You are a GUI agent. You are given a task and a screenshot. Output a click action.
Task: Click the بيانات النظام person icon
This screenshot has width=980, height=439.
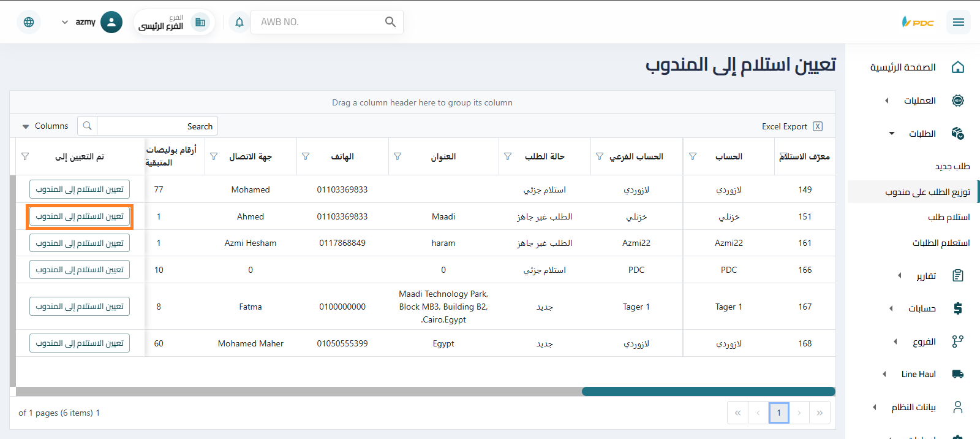pos(958,407)
